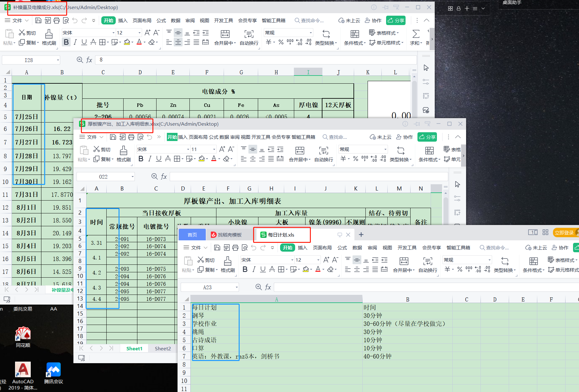Apply italic formatting in the thickness detail window
The height and width of the screenshot is (392, 579).
coord(150,159)
